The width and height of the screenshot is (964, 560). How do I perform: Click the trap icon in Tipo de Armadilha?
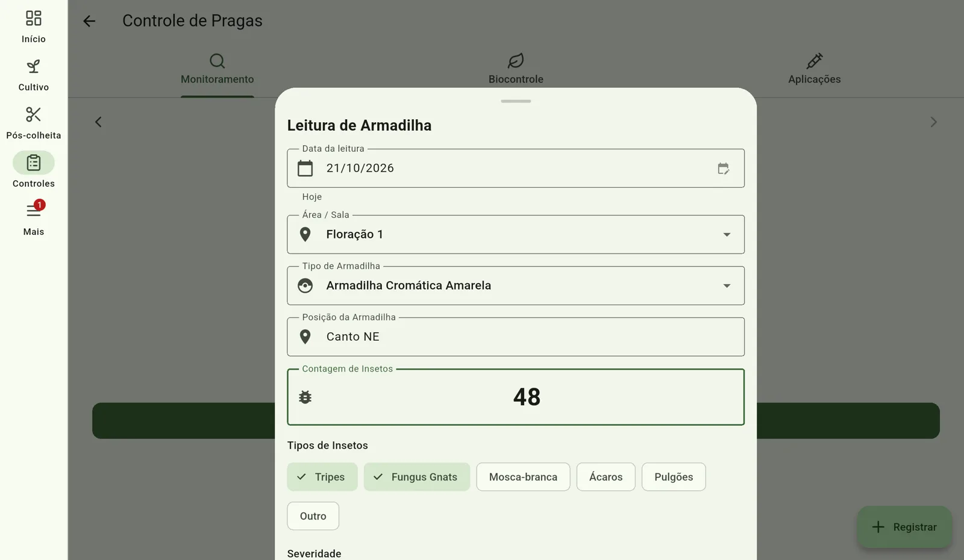click(x=305, y=285)
